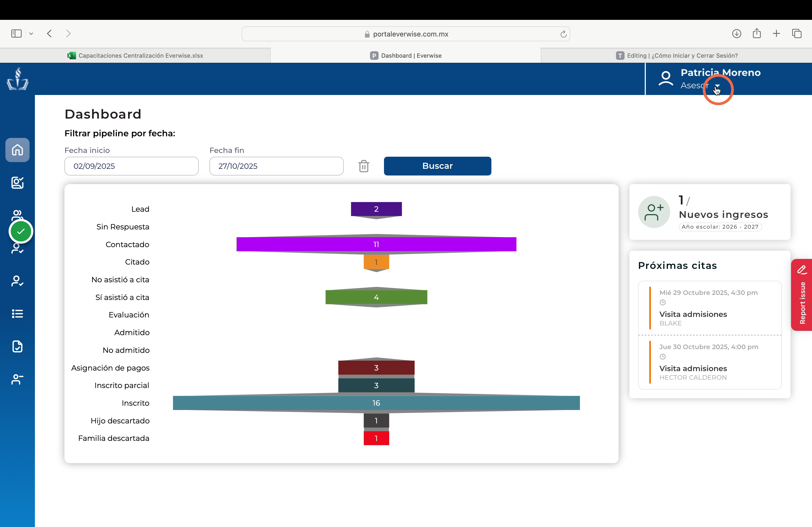Switch to Editing ¿Cómo Iniciar y Cerrar Sesión? tab
Image resolution: width=812 pixels, height=527 pixels.
(x=677, y=56)
